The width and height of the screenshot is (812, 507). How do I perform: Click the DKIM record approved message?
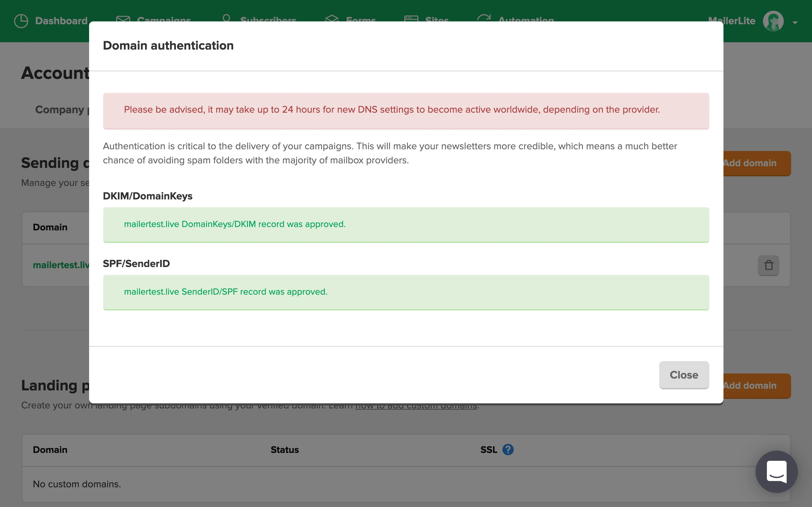pos(235,224)
